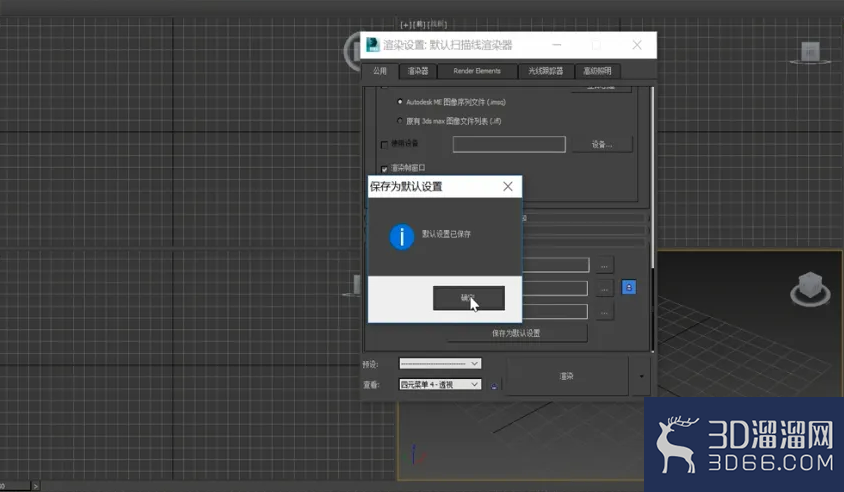844x492 pixels.
Task: Close the 保存为默认设置 message box
Action: 508,186
